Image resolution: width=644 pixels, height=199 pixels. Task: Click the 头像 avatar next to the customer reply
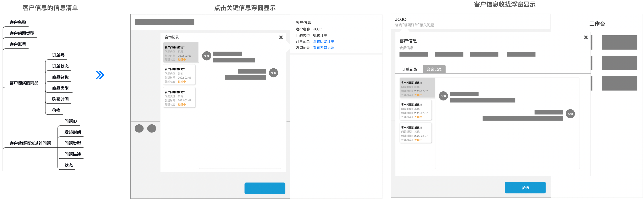pos(273,73)
